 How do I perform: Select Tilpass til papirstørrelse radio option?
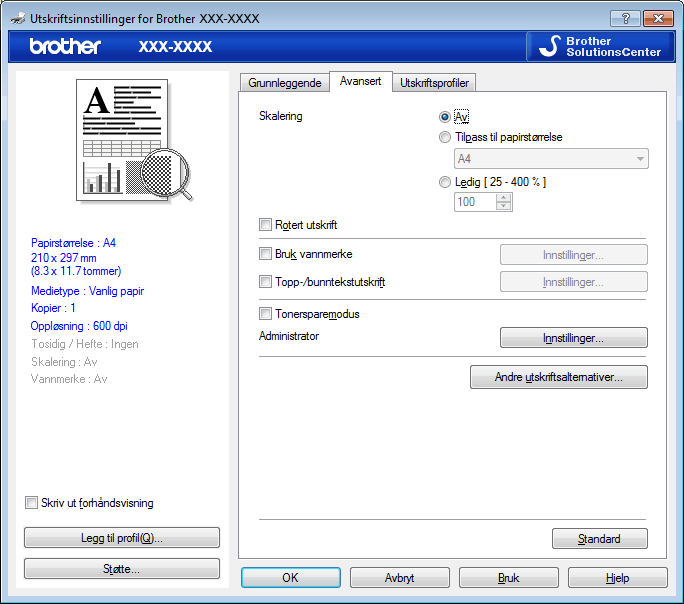pos(445,137)
